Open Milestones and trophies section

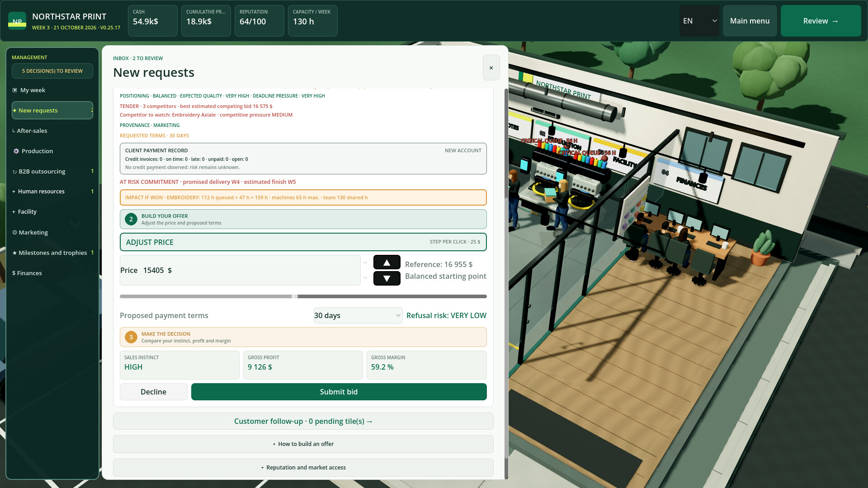[x=52, y=253]
